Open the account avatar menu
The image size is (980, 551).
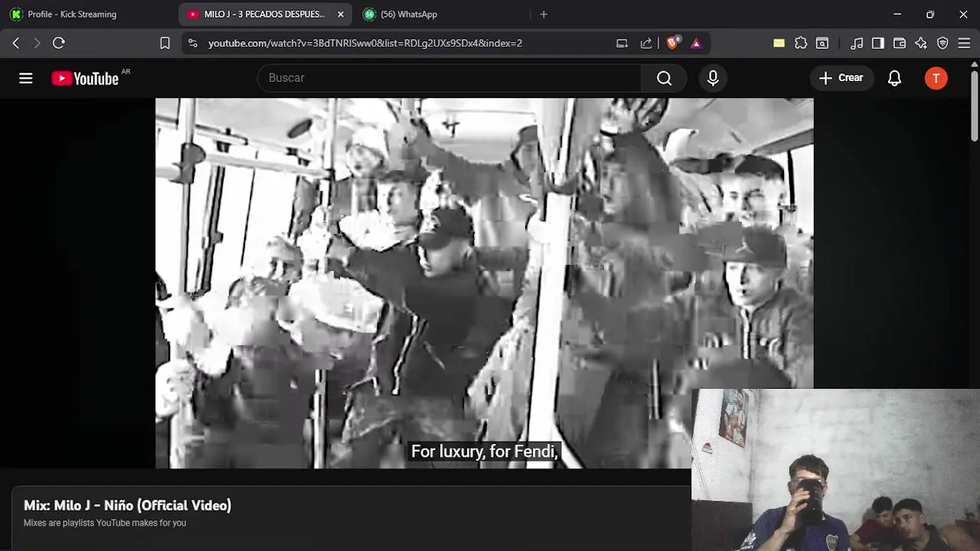[936, 78]
